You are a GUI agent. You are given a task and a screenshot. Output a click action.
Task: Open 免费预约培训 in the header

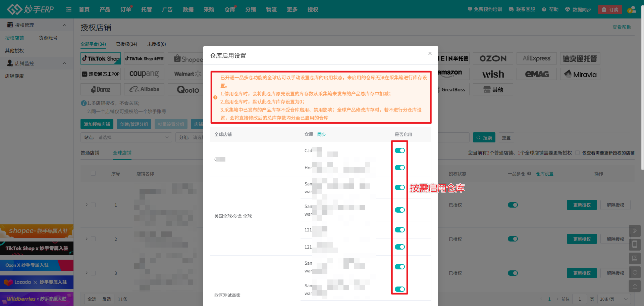click(485, 9)
